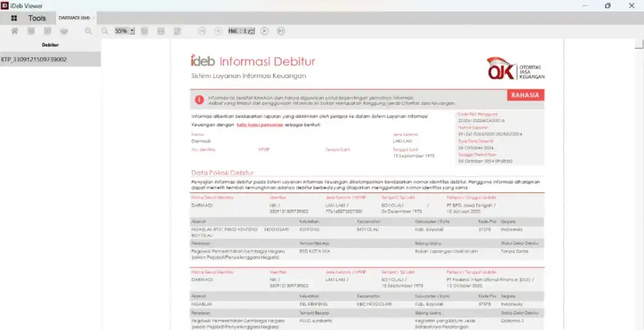644x330 pixels.
Task: Go to the previous page
Action: [x=218, y=31]
